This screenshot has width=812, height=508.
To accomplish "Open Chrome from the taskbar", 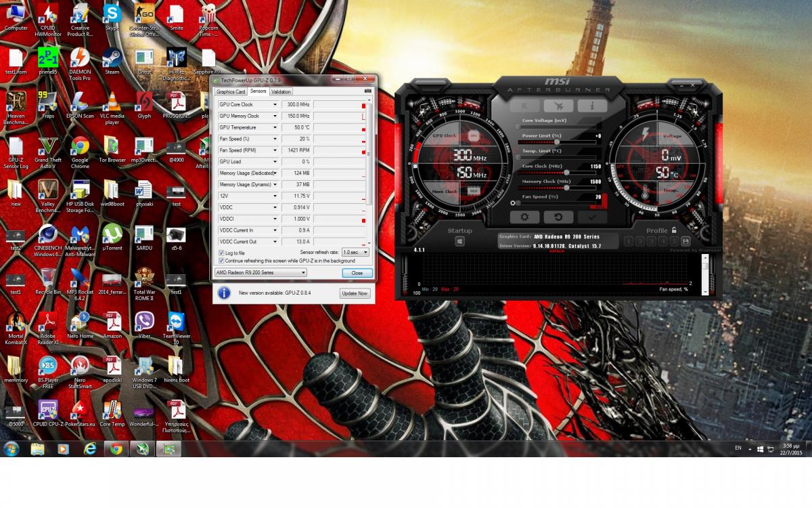I will 116,448.
